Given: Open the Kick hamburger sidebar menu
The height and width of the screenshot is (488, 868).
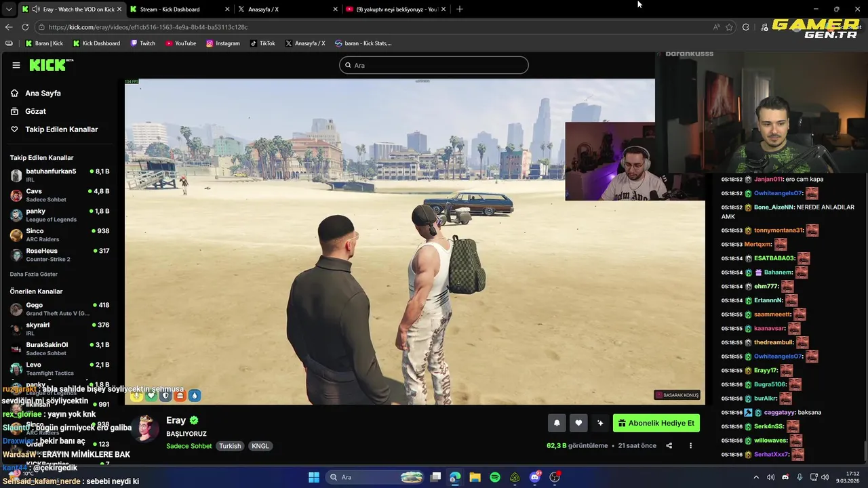Looking at the screenshot, I should 16,65.
